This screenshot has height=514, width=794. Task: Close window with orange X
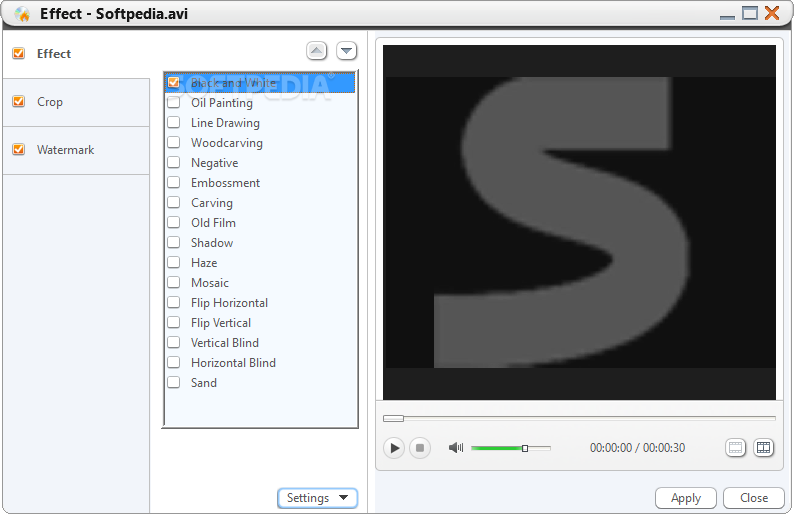click(772, 13)
